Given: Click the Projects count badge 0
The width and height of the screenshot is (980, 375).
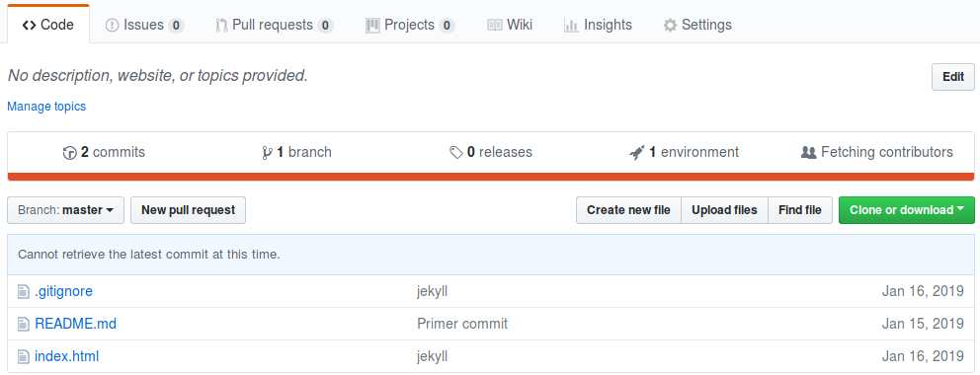Looking at the screenshot, I should point(447,26).
